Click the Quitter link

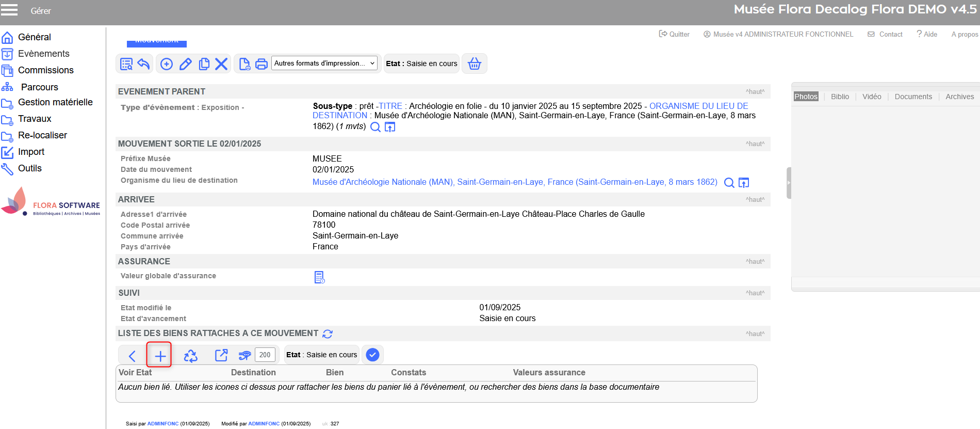675,34
